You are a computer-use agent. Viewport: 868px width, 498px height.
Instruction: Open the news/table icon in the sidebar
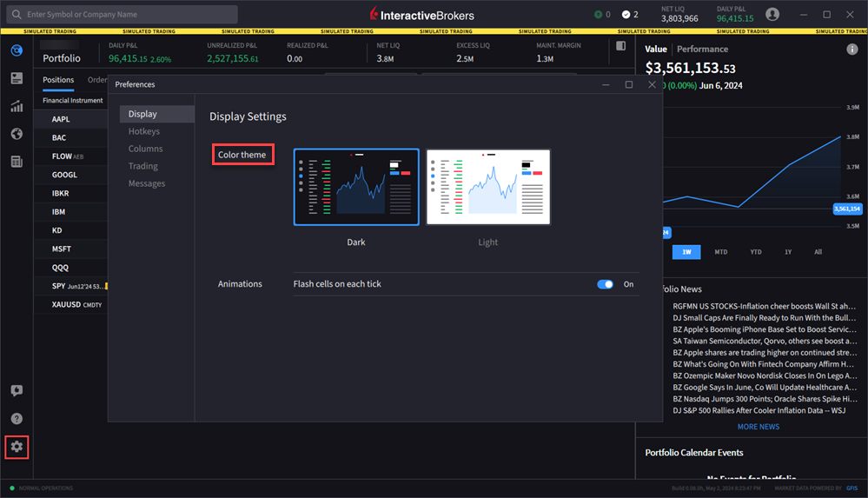pyautogui.click(x=17, y=161)
